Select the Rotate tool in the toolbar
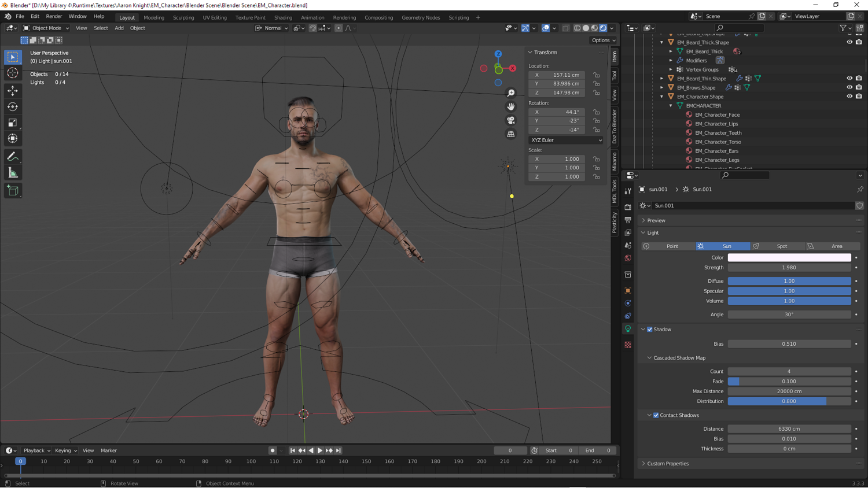 13,106
